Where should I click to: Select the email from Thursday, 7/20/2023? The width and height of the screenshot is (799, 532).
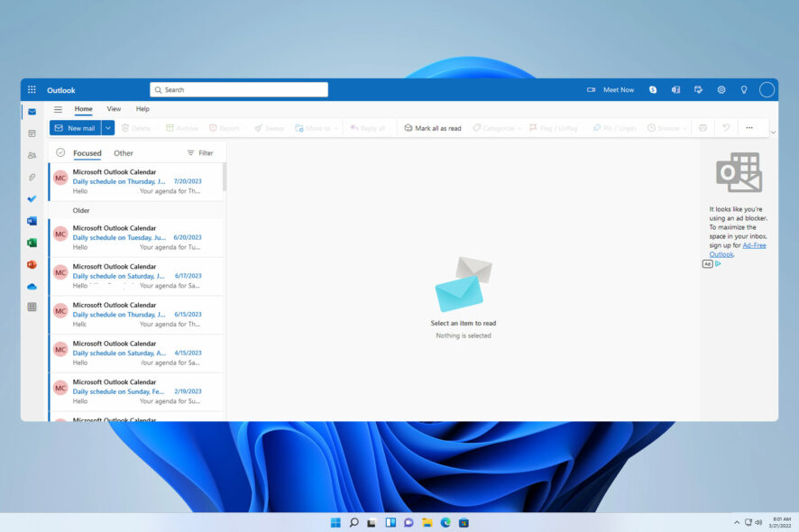tap(135, 181)
